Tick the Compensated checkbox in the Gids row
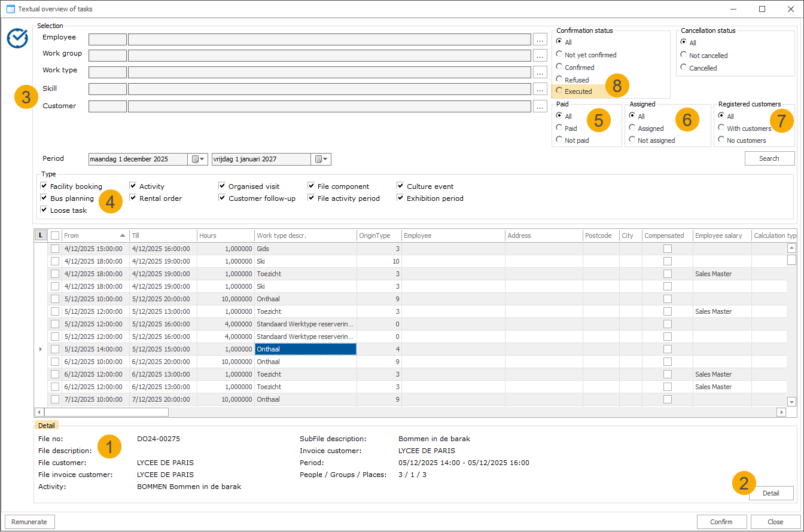 point(667,248)
